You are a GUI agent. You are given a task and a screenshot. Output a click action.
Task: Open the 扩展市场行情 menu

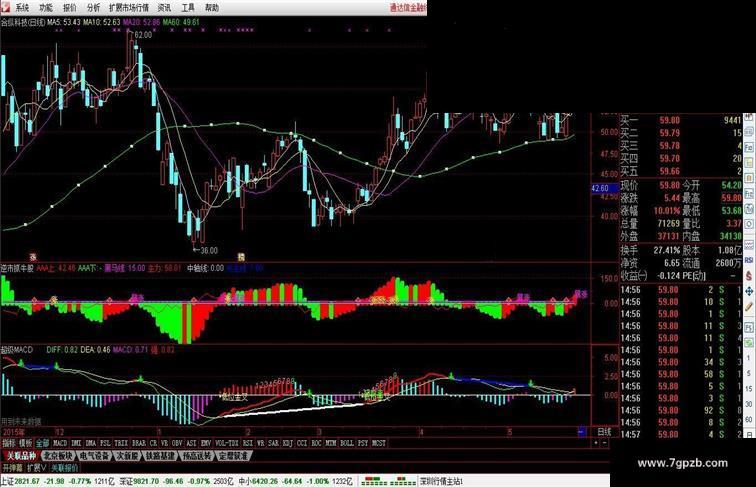pos(129,7)
